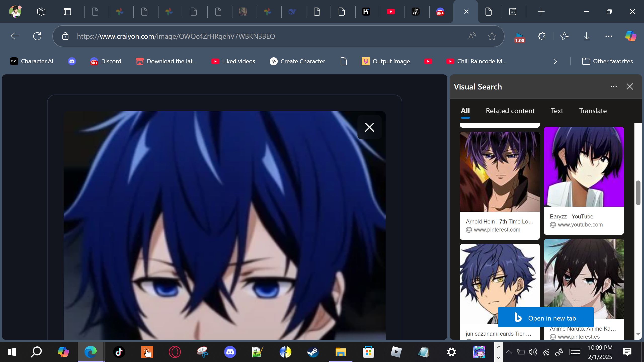Open the Extensions puzzle icon
Viewport: 644px width, 362px height.
542,36
